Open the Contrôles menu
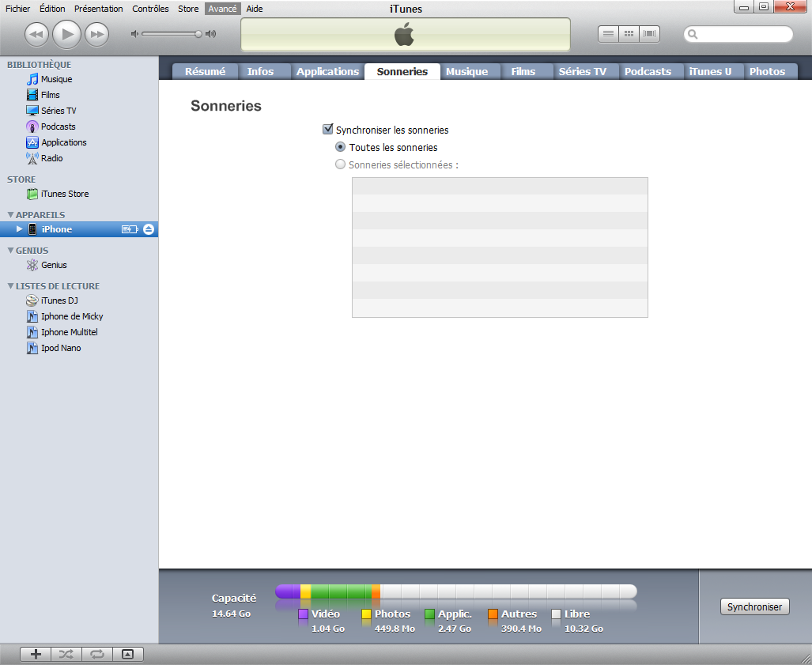Viewport: 812px width, 665px height. tap(150, 9)
